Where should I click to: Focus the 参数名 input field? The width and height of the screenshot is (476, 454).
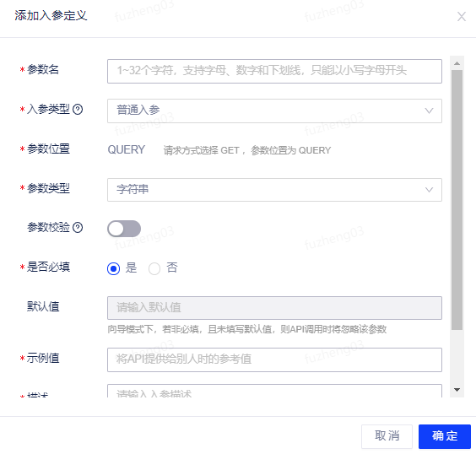click(x=274, y=71)
